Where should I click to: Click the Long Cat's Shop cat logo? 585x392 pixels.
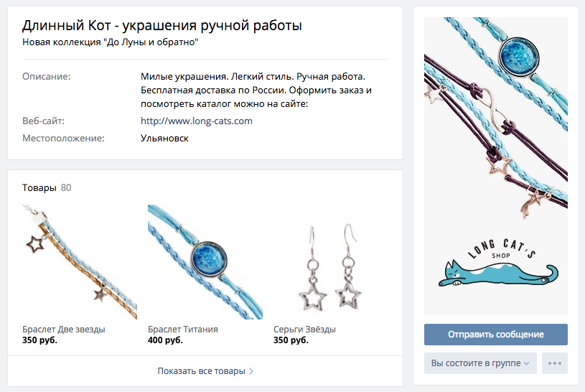499,263
